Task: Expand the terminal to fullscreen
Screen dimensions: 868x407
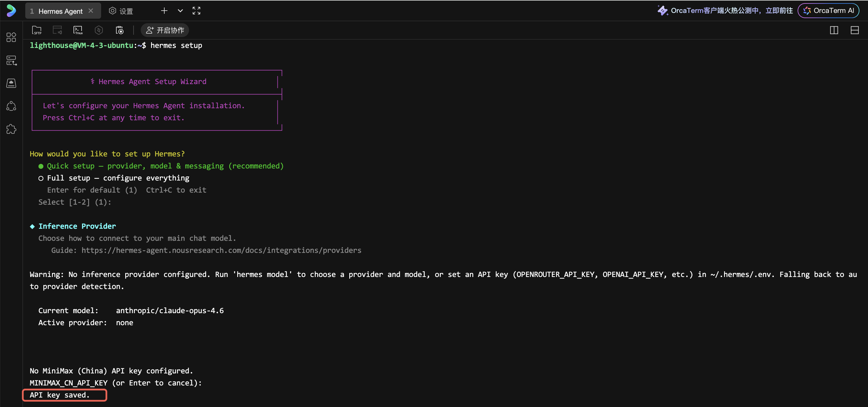Action: tap(196, 10)
